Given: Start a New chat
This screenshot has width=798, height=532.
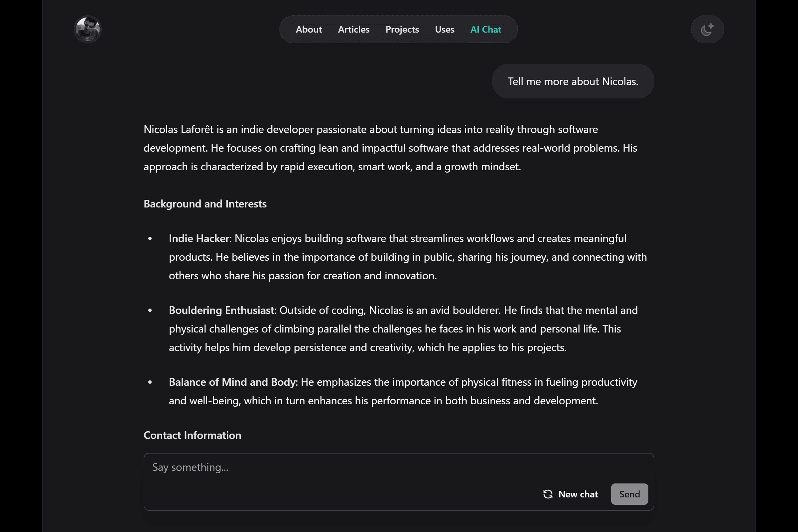Looking at the screenshot, I should 578,494.
